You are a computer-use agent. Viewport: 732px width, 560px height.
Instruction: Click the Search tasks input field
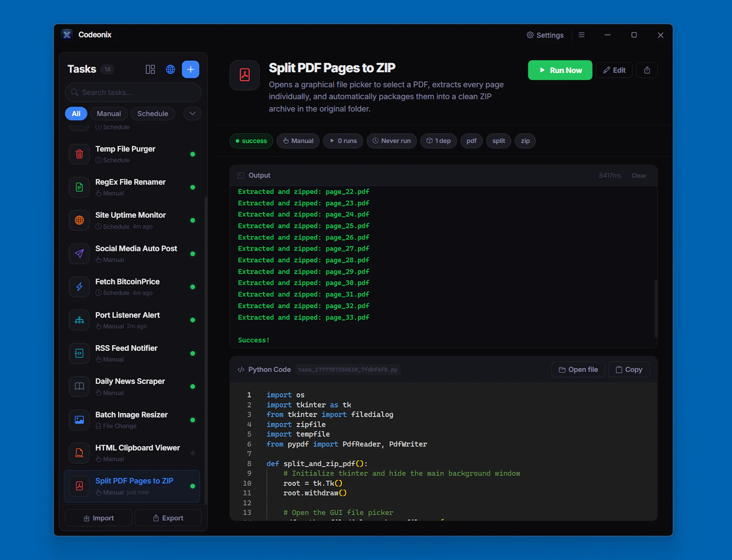133,92
